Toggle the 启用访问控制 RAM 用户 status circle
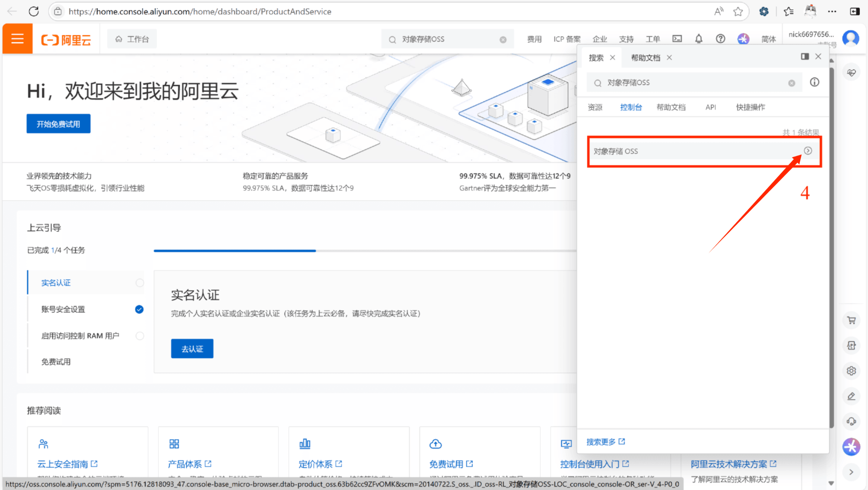This screenshot has height=490, width=868. pyautogui.click(x=139, y=335)
